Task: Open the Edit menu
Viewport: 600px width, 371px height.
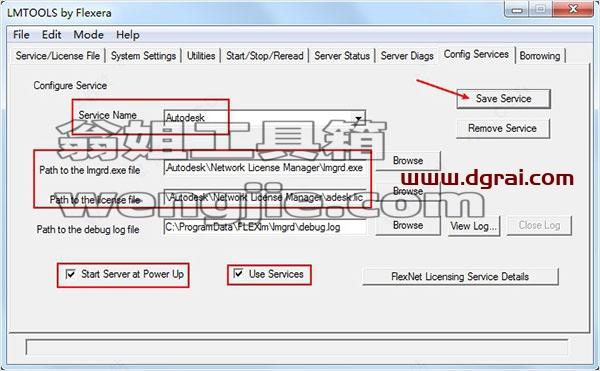Action: [51, 35]
